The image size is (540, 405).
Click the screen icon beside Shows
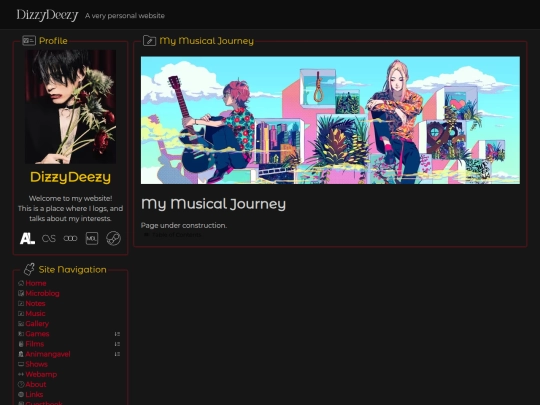point(21,364)
